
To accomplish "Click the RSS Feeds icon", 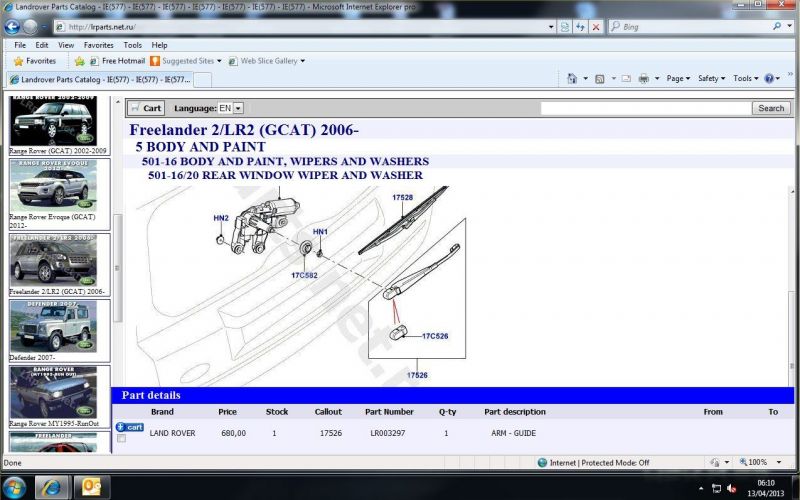I will point(600,79).
